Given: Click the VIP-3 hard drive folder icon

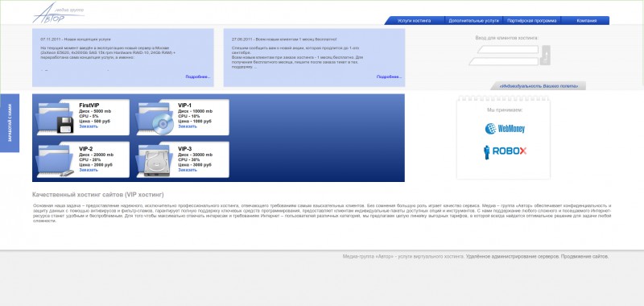Looking at the screenshot, I should [x=155, y=161].
